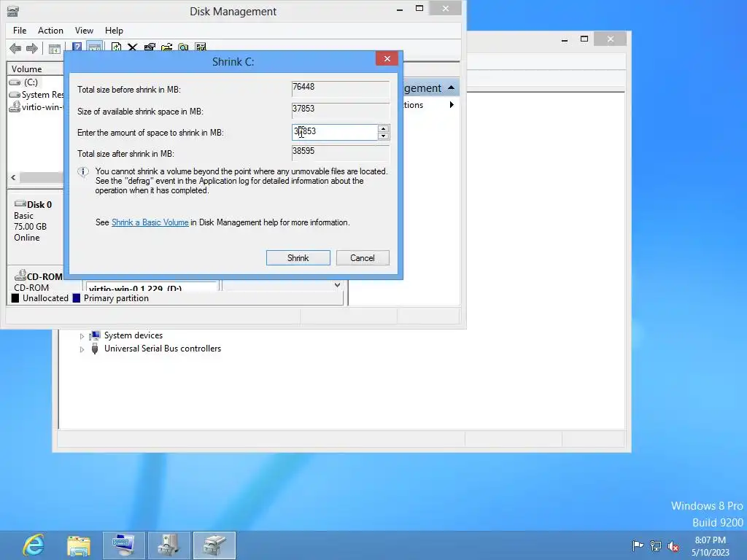This screenshot has width=747, height=560.
Task: Open the Action menu
Action: click(50, 31)
